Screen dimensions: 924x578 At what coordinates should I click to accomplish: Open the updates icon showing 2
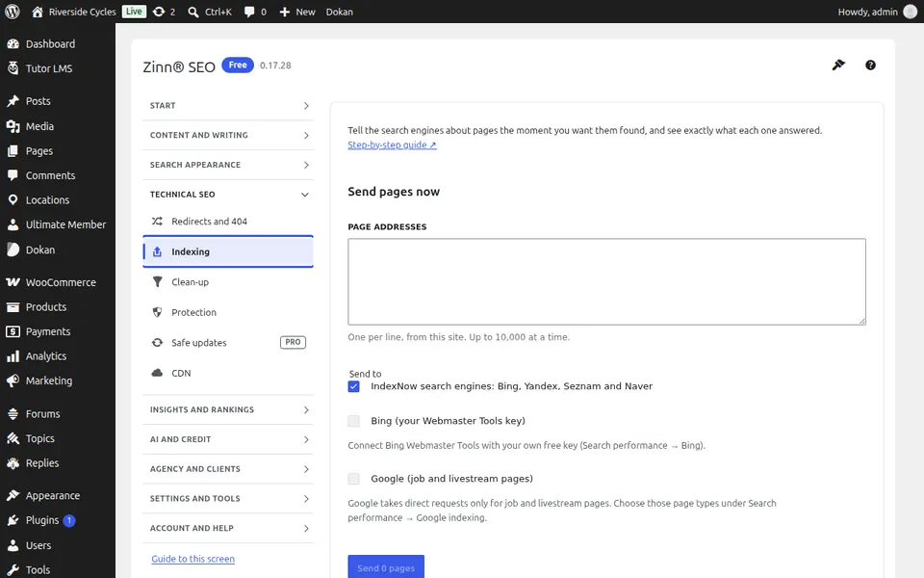click(x=159, y=12)
